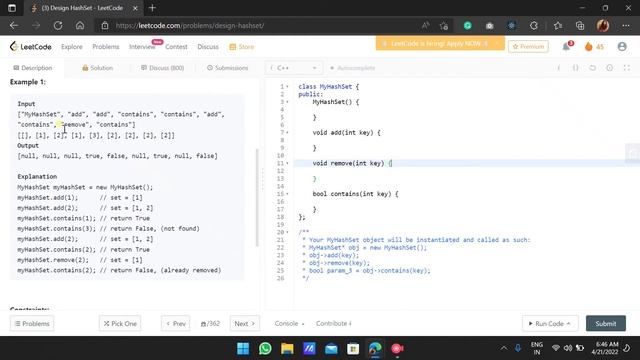Click the Premium button
The height and width of the screenshot is (360, 640).
[x=528, y=47]
